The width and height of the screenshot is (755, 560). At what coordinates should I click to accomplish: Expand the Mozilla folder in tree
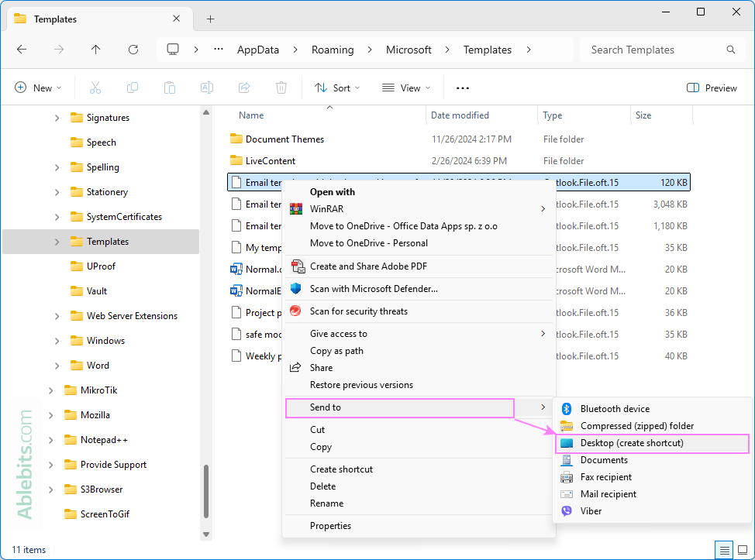point(50,415)
